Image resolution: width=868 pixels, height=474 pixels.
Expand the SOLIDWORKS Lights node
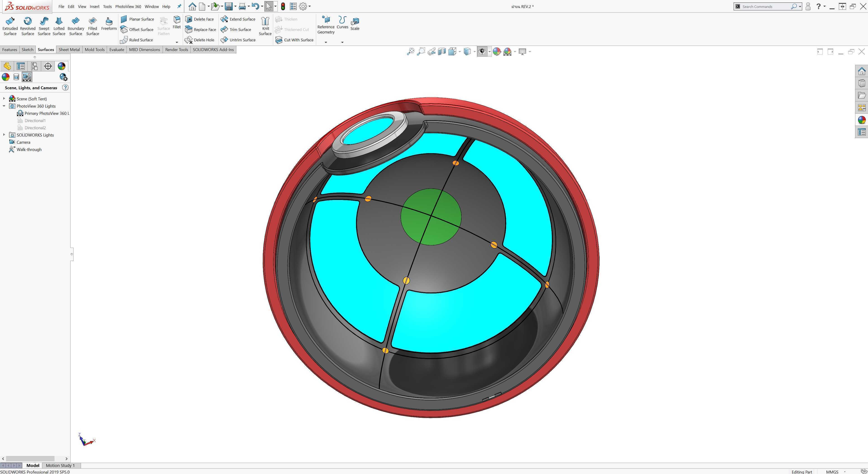click(x=4, y=135)
